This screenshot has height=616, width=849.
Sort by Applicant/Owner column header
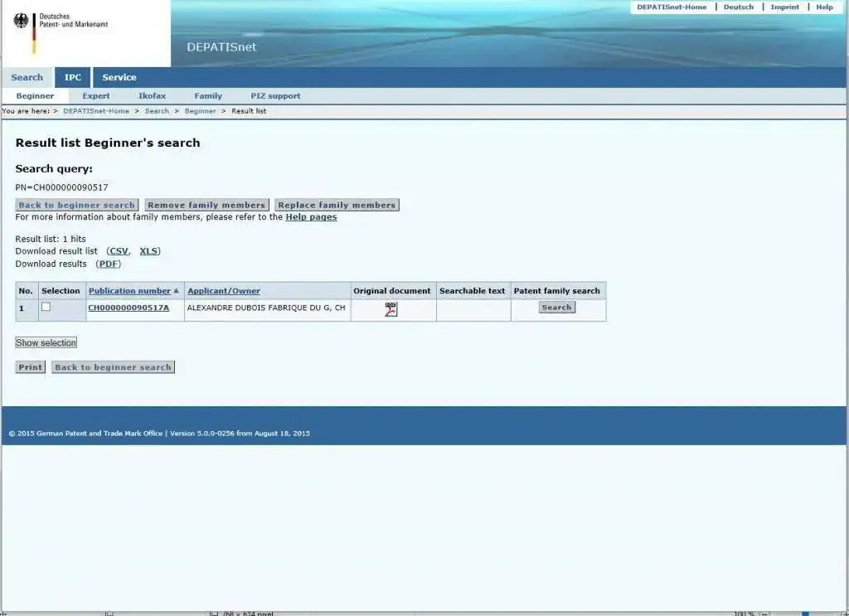click(223, 291)
